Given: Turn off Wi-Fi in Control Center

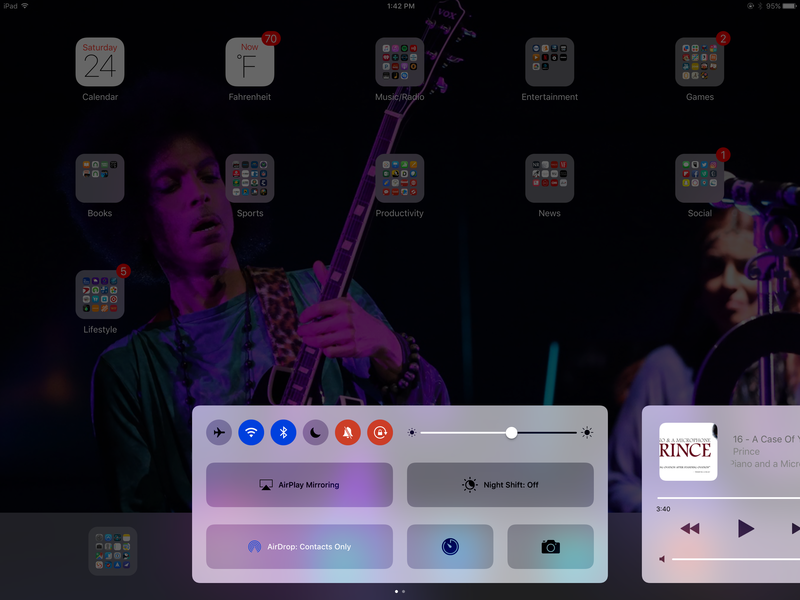Looking at the screenshot, I should (x=251, y=433).
